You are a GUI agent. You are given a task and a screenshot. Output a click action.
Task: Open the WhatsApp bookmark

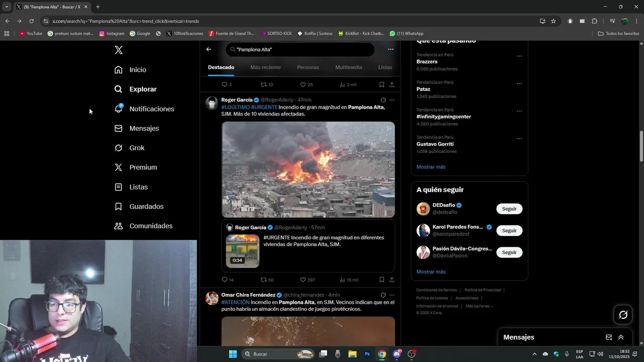(x=407, y=34)
